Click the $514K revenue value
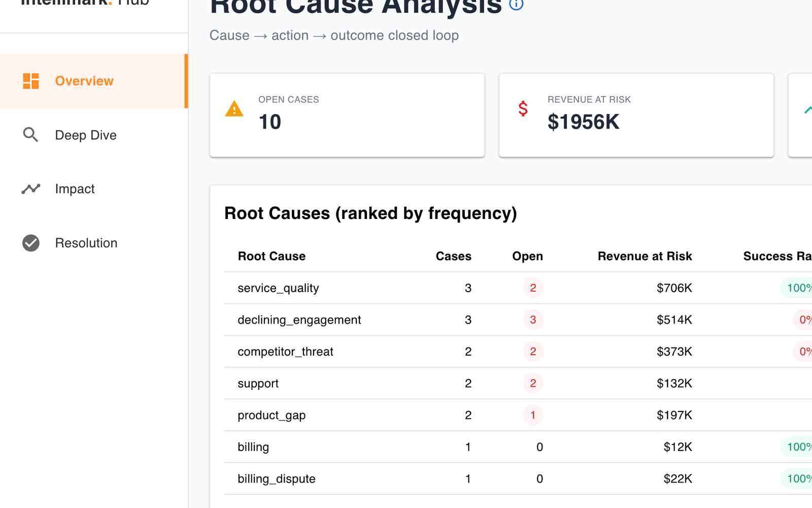This screenshot has height=508, width=812. pyautogui.click(x=674, y=320)
